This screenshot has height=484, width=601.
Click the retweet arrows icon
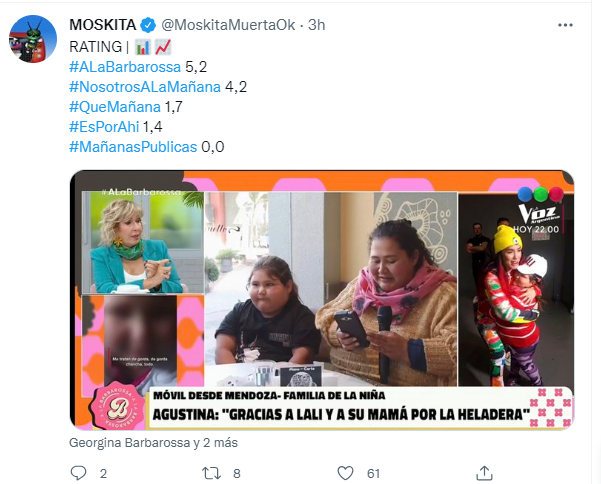click(212, 473)
